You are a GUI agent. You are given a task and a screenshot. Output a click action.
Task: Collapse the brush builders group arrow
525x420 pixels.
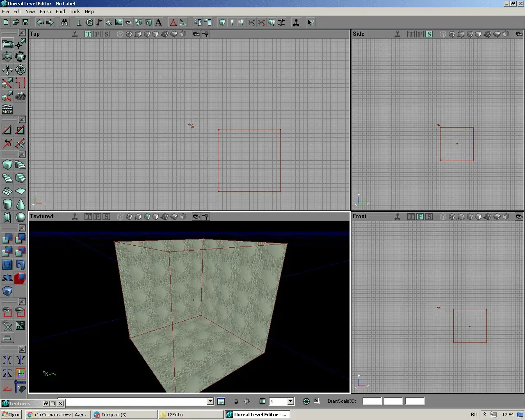pyautogui.click(x=22, y=154)
